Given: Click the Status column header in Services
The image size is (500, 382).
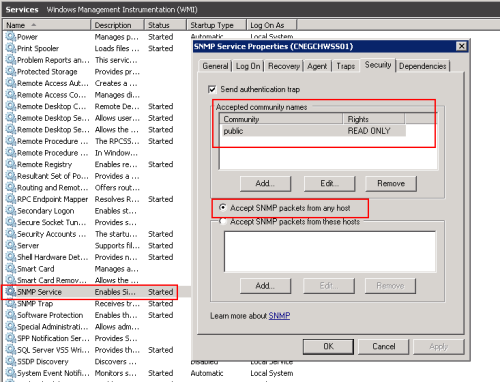Looking at the screenshot, I should [165, 25].
